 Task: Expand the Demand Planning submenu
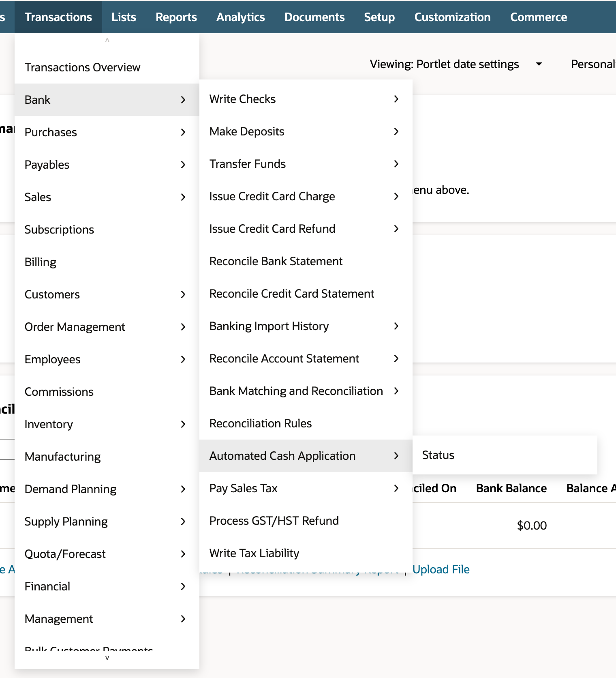pyautogui.click(x=107, y=489)
